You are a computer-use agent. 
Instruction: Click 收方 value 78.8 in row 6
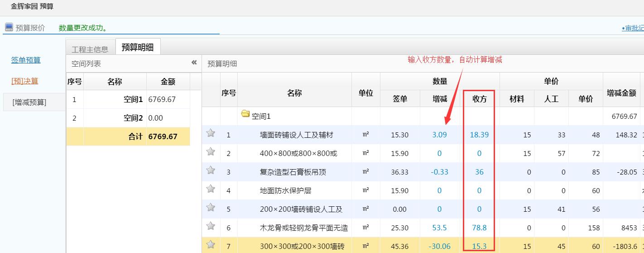pos(479,228)
